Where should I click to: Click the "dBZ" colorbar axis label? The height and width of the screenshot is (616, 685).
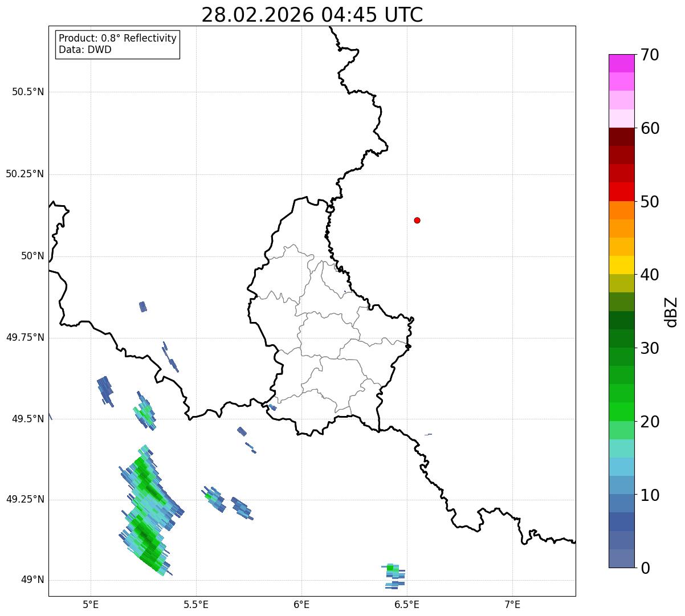pyautogui.click(x=671, y=311)
